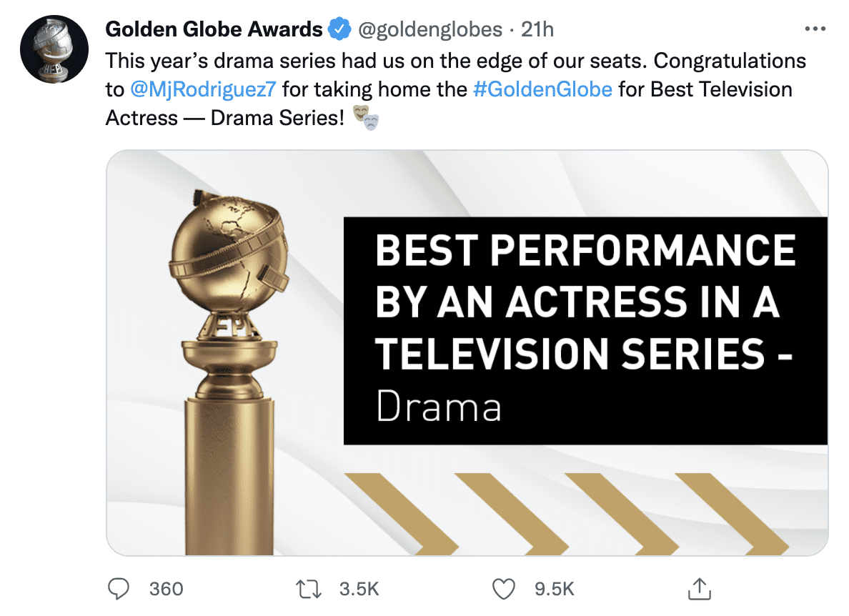This screenshot has width=849, height=616.
Task: Click the theater masks emoji in the tweet
Action: pyautogui.click(x=366, y=119)
